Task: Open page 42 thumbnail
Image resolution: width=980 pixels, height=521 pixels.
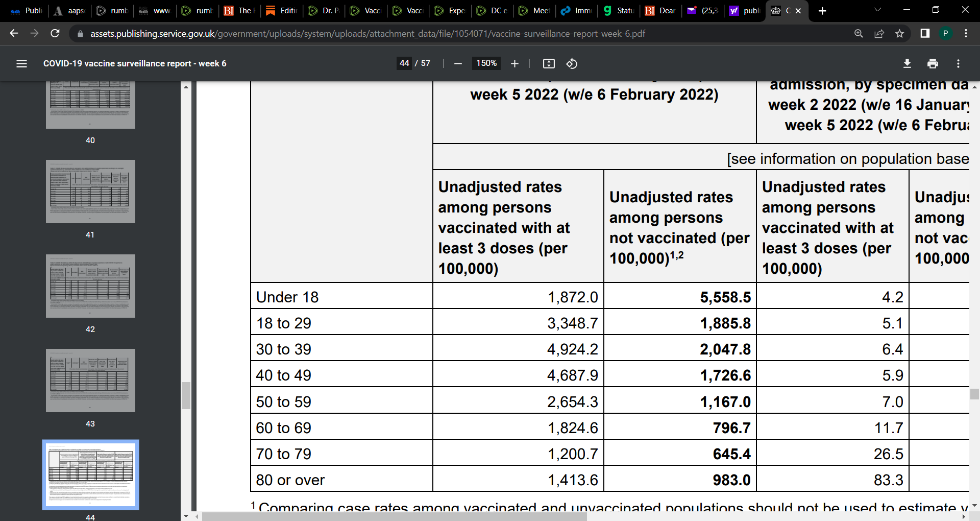Action: pos(90,286)
